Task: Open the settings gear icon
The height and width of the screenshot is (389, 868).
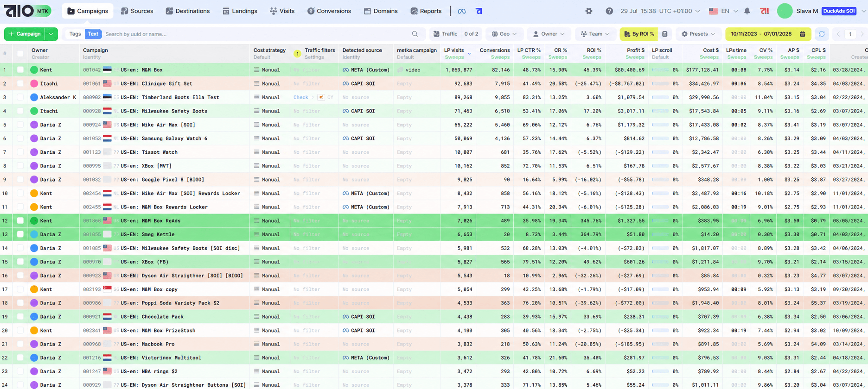Action: pos(588,11)
